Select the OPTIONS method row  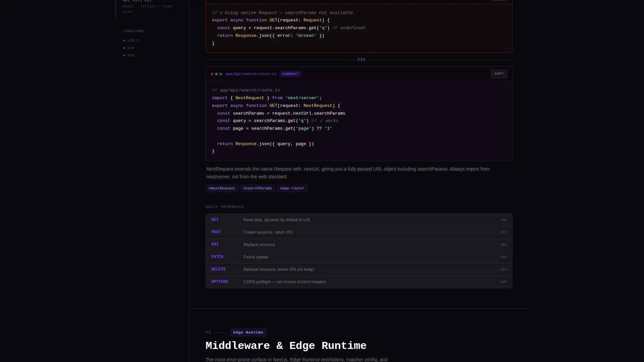[x=359, y=282]
